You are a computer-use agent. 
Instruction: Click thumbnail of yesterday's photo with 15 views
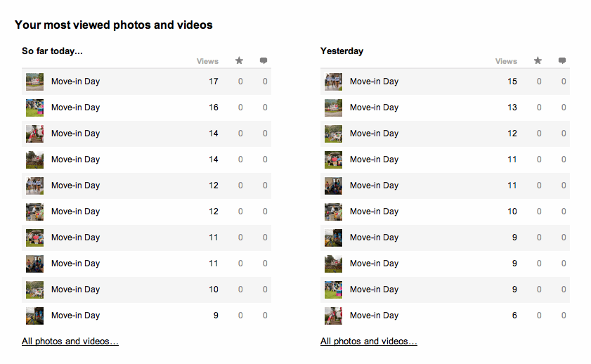coord(333,82)
